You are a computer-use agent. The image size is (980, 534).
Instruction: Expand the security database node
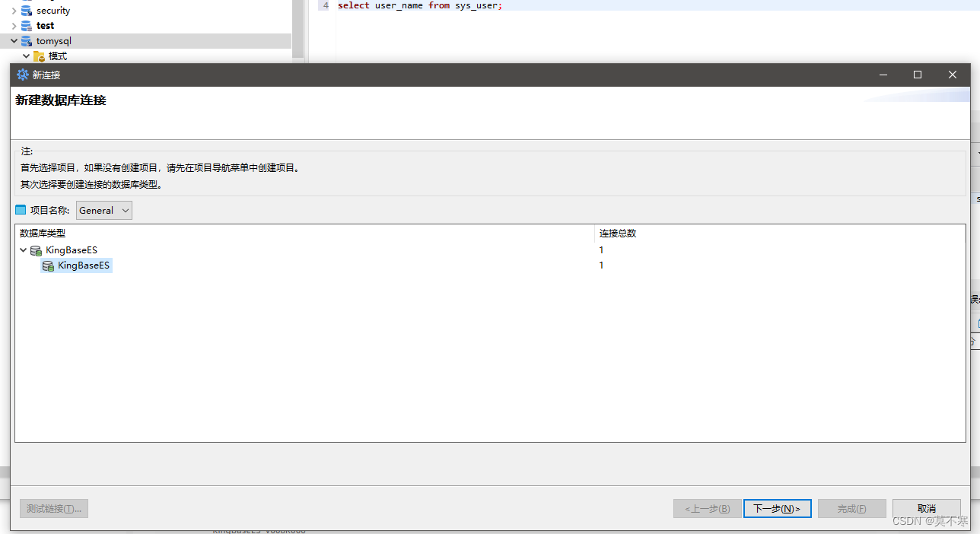click(x=14, y=11)
